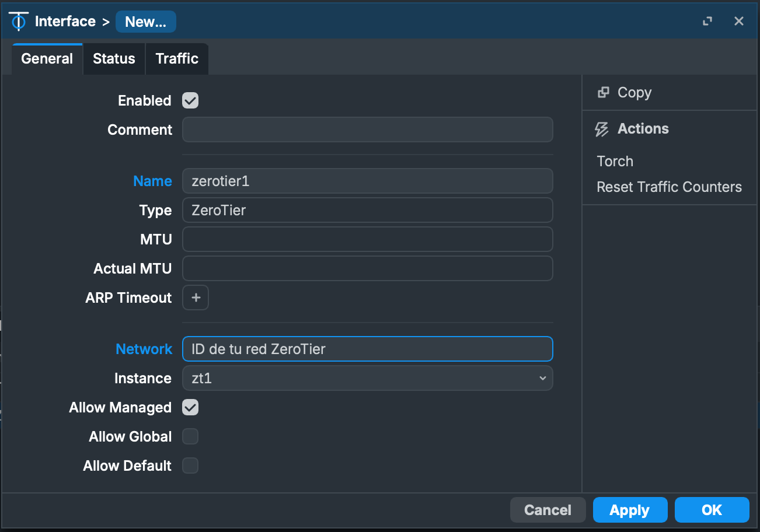This screenshot has height=532, width=760.
Task: Open the Traffic tab
Action: (x=177, y=59)
